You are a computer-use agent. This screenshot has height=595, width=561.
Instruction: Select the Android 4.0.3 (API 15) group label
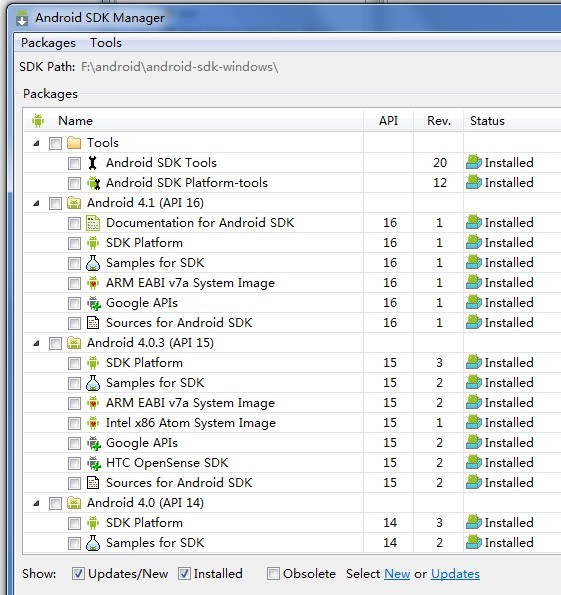150,343
